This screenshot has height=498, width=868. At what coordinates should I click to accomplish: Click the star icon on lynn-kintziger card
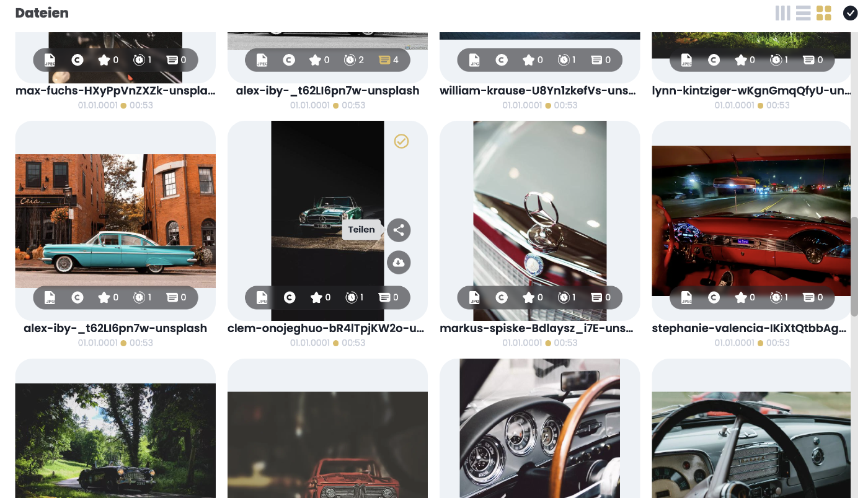click(741, 60)
